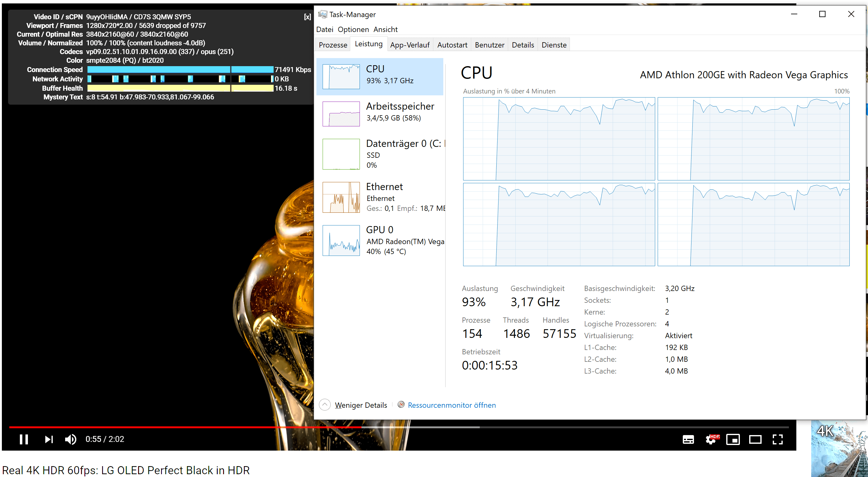Image resolution: width=868 pixels, height=477 pixels.
Task: Open YouTube settings gear with HDR badge
Action: (712, 439)
